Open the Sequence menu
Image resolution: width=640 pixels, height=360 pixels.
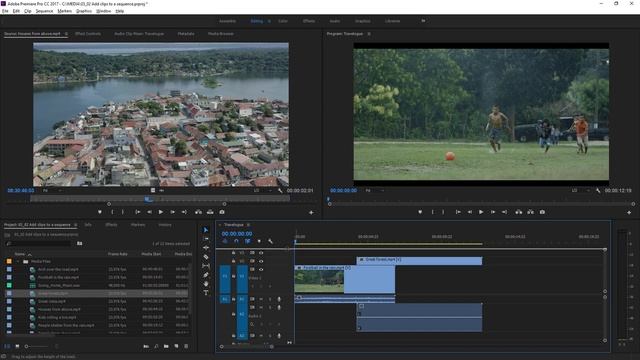pos(44,11)
